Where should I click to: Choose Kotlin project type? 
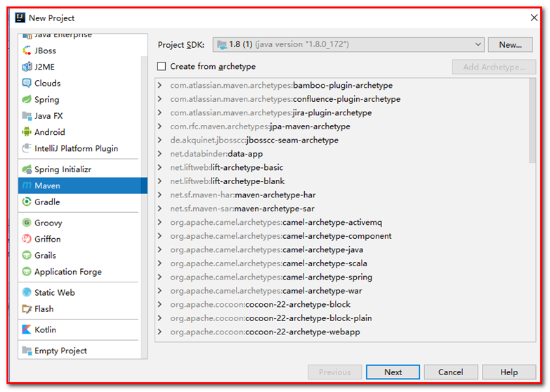coord(79,329)
